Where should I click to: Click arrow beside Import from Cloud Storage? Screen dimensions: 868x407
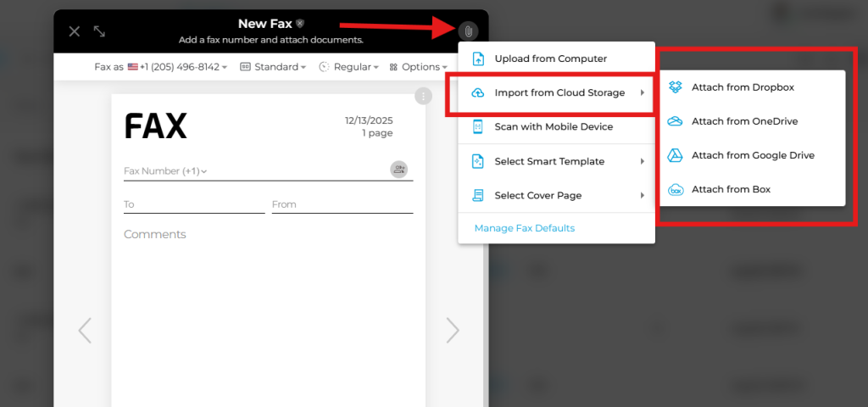click(643, 93)
